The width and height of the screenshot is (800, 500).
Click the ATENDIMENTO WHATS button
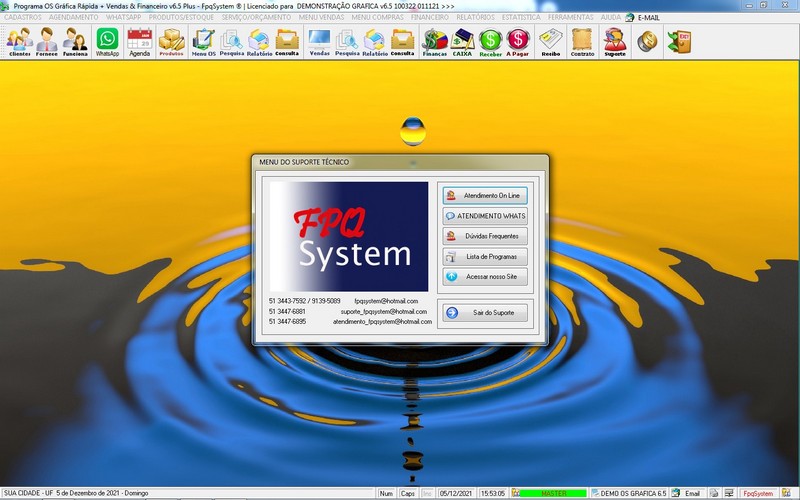485,216
